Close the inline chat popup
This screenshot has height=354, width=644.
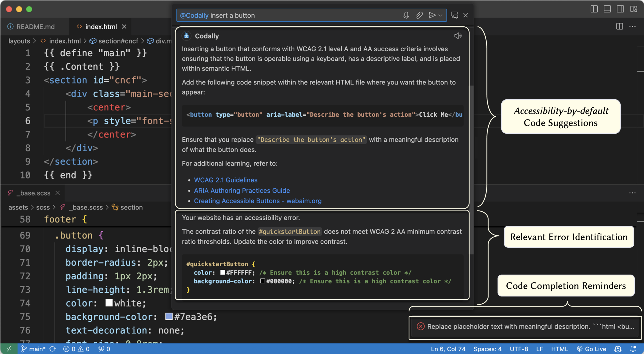[x=465, y=15]
